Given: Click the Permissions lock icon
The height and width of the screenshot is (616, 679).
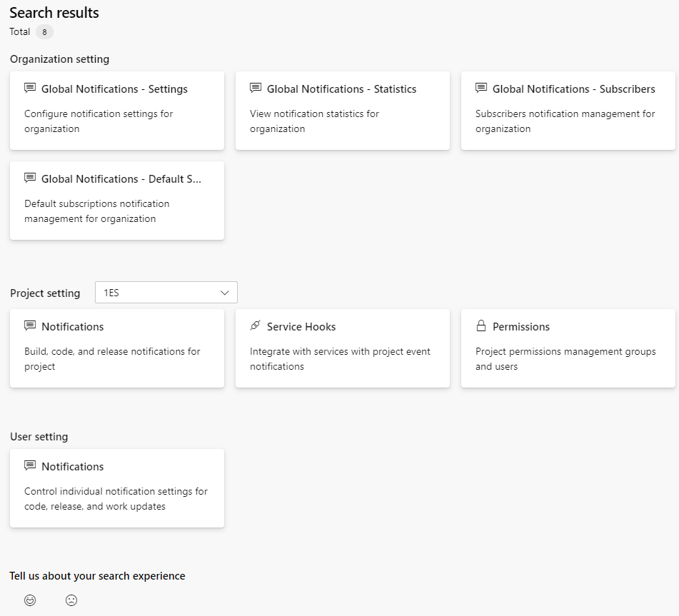Looking at the screenshot, I should pyautogui.click(x=481, y=325).
